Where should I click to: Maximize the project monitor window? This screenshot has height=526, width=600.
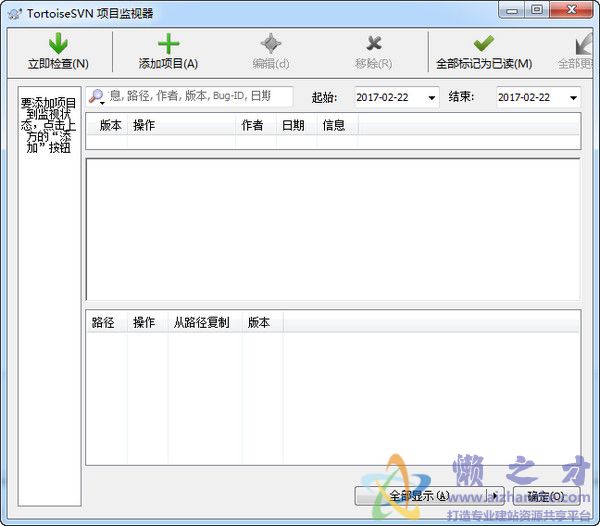(537, 10)
